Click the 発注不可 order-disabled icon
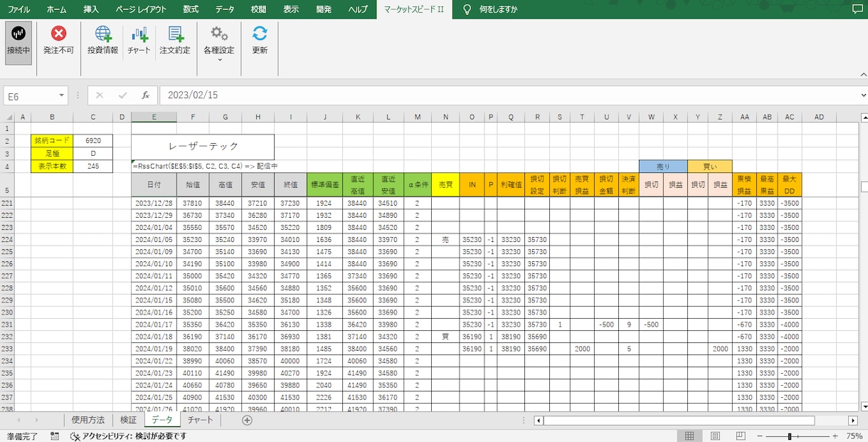The height and width of the screenshot is (442, 868). pyautogui.click(x=58, y=41)
